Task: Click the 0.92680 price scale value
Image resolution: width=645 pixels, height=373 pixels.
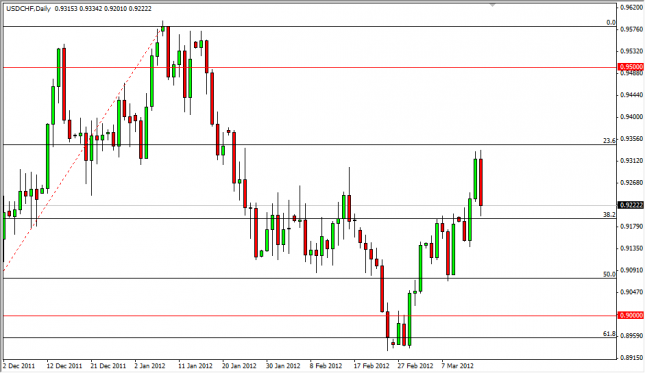Action: coord(631,183)
